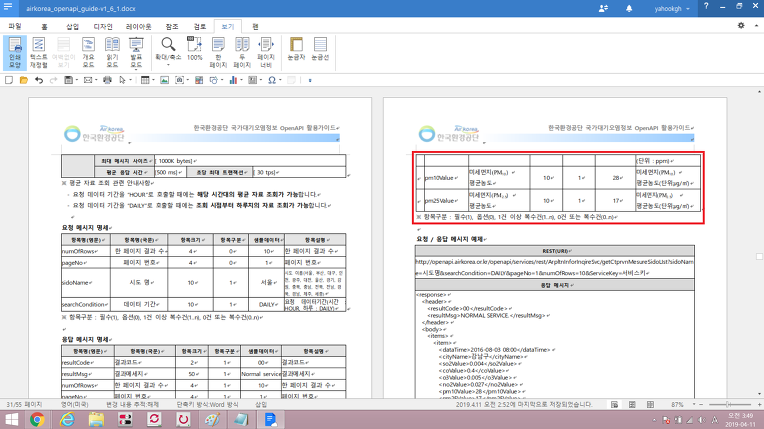Click the vertical scrollbar down arrow

coord(759,394)
